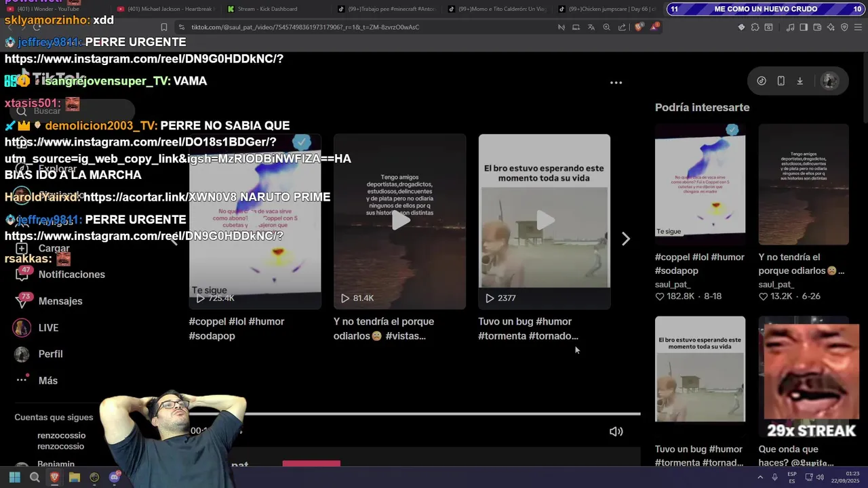Image resolution: width=868 pixels, height=488 pixels.
Task: Switch to 'Chicken jumpscare' TikTok tab
Action: coord(608,9)
